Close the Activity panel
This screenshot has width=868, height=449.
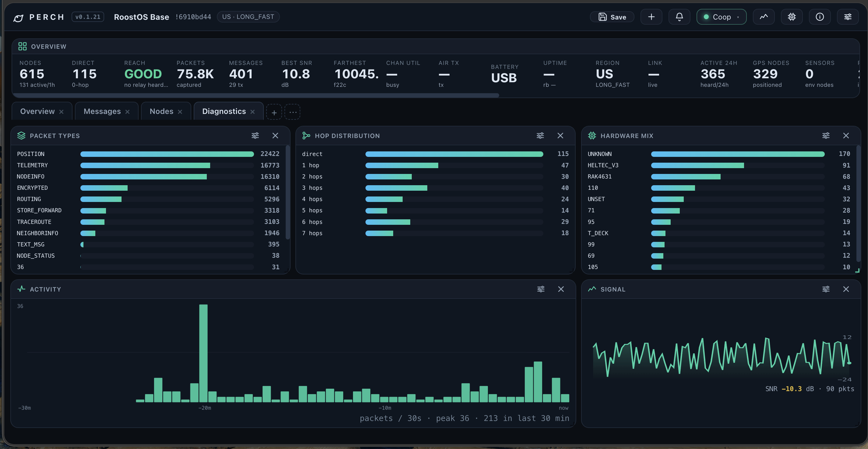(x=561, y=289)
